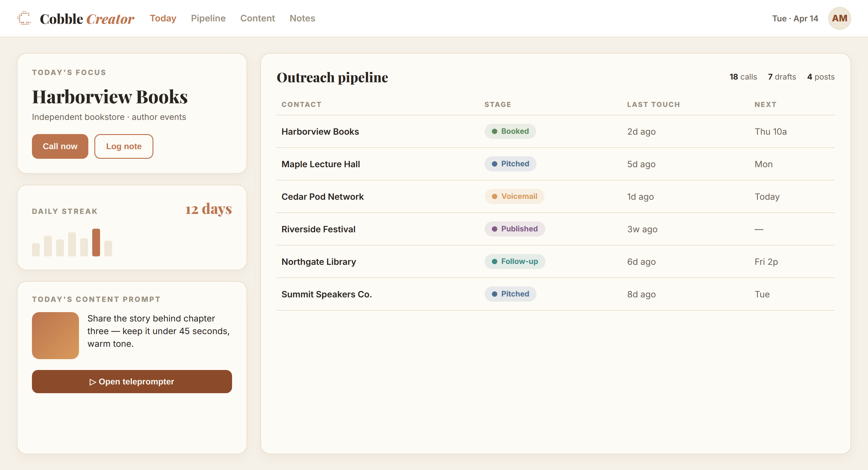868x470 pixels.
Task: Click the content prompt orange thumbnail
Action: tap(55, 335)
